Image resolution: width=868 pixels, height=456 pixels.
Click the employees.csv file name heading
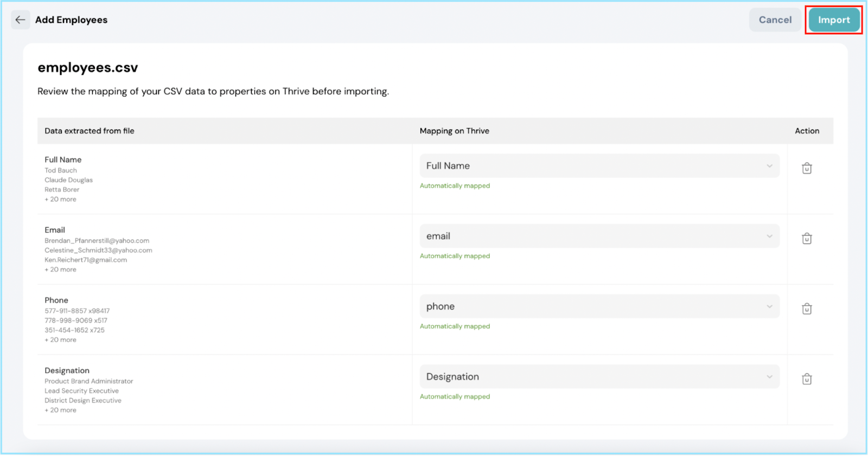[x=88, y=68]
